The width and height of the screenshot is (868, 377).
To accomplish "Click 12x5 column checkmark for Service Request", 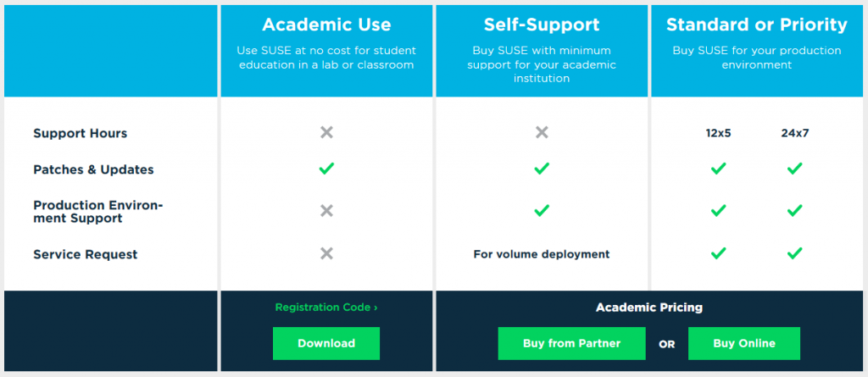I will pyautogui.click(x=718, y=253).
